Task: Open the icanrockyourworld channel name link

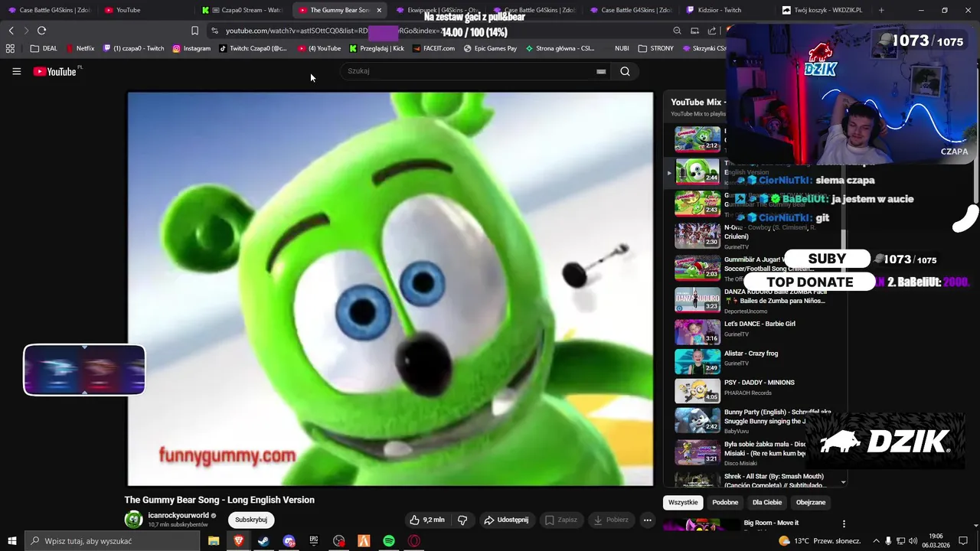Action: (178, 516)
